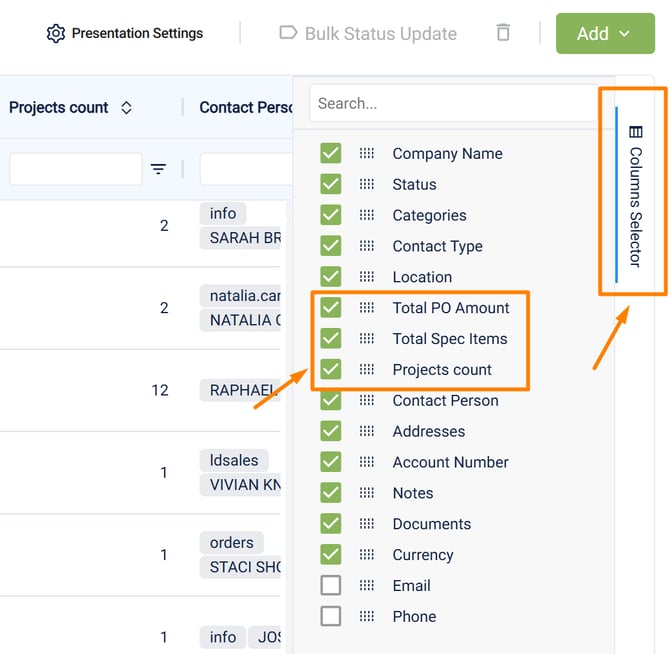Click the drag handle beside Currency

coord(367,555)
